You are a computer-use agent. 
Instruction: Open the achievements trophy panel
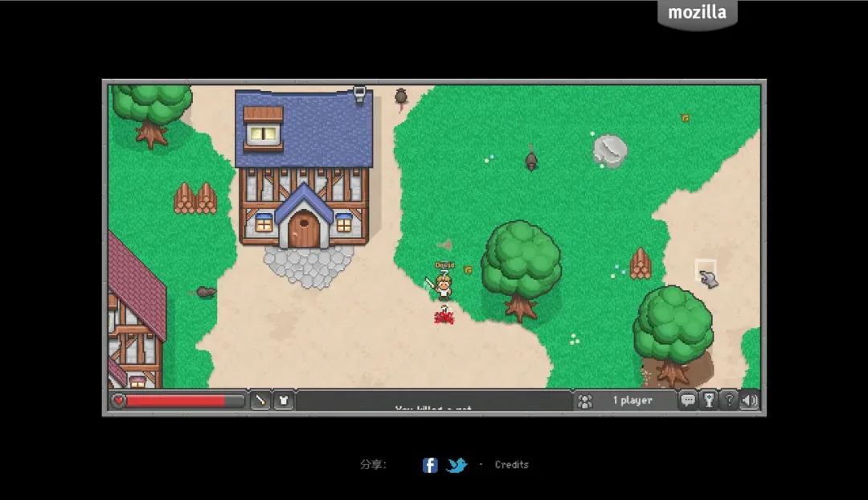coord(709,400)
